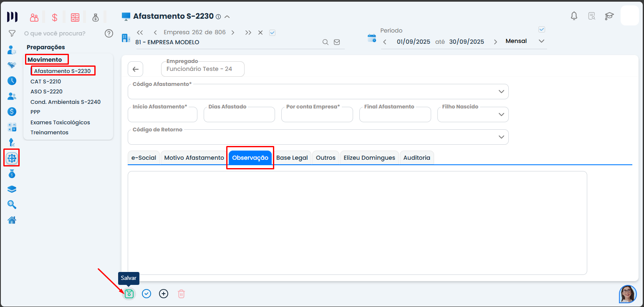This screenshot has width=644, height=307.
Task: Click the red trash delete icon
Action: click(x=181, y=294)
